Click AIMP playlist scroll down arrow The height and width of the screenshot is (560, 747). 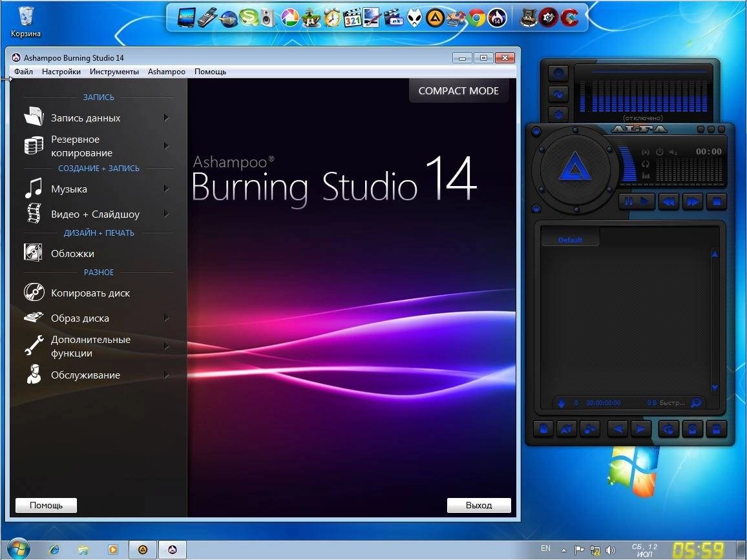point(715,388)
